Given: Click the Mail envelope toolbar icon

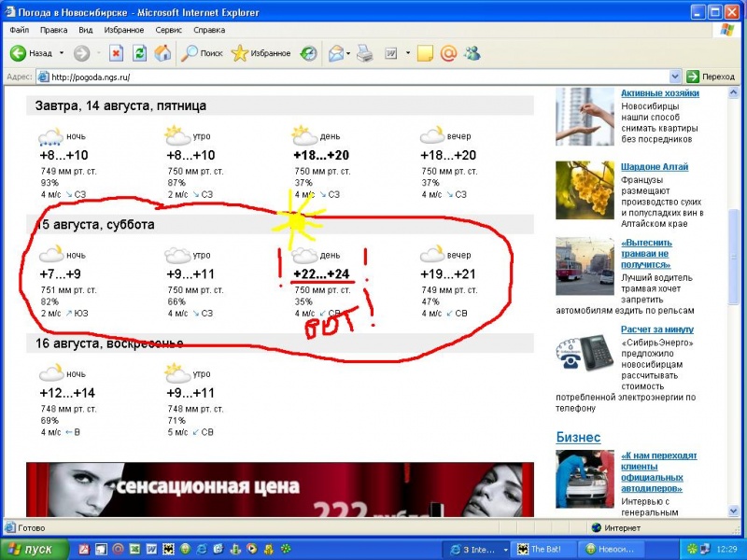Looking at the screenshot, I should click(x=335, y=53).
